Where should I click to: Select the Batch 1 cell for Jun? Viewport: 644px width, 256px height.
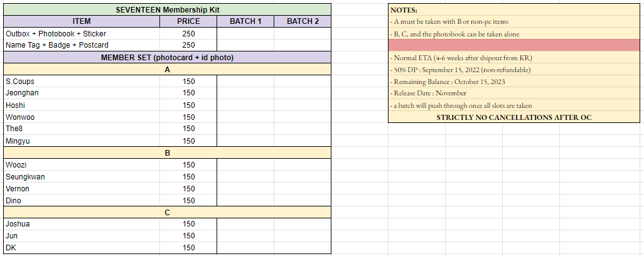pyautogui.click(x=245, y=236)
